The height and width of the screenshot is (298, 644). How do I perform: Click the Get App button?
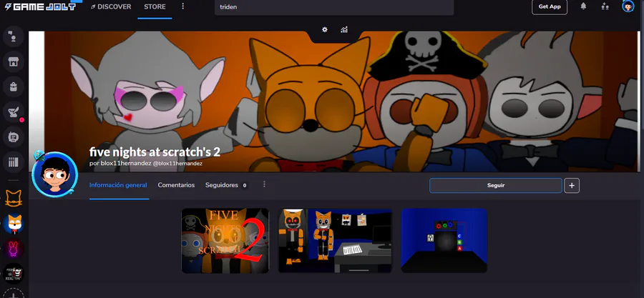pos(550,7)
